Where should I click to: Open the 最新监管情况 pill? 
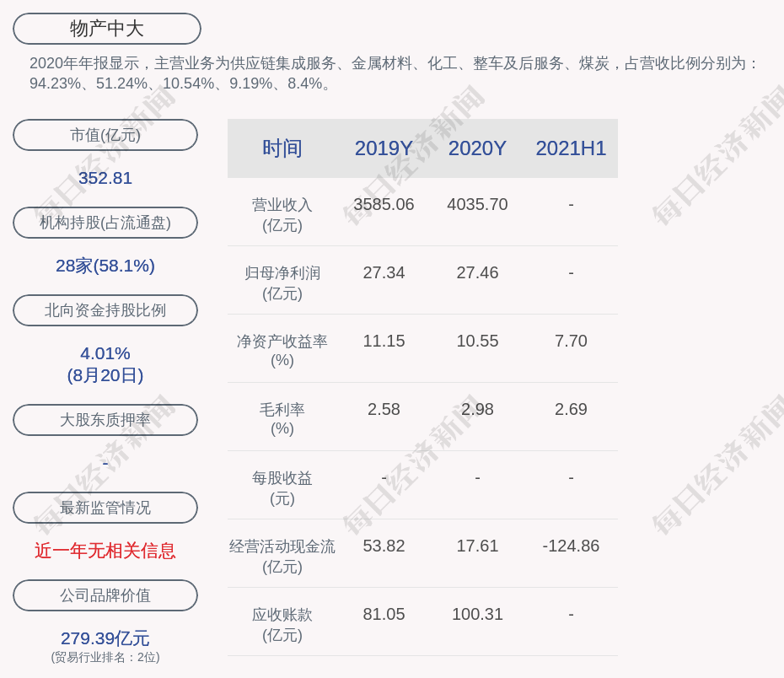(105, 508)
